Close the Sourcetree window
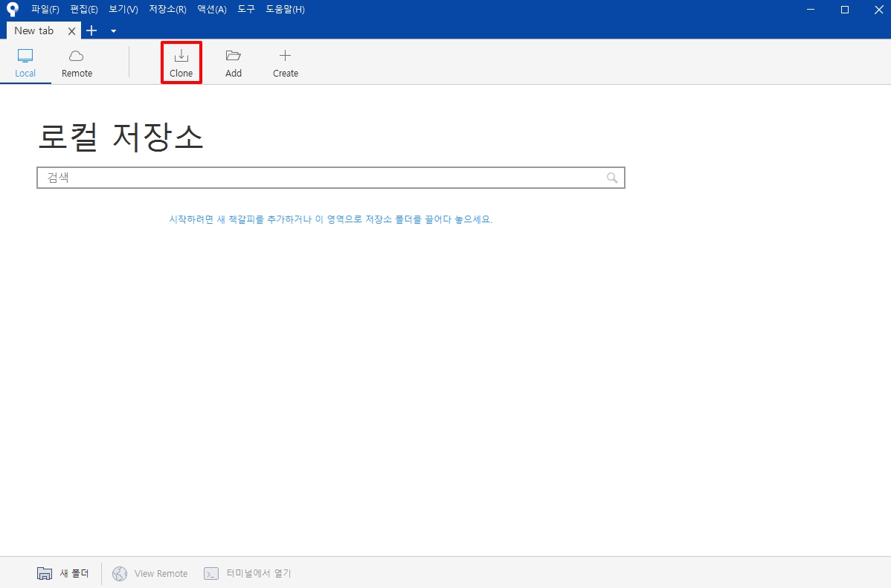This screenshot has width=891, height=588. click(878, 9)
